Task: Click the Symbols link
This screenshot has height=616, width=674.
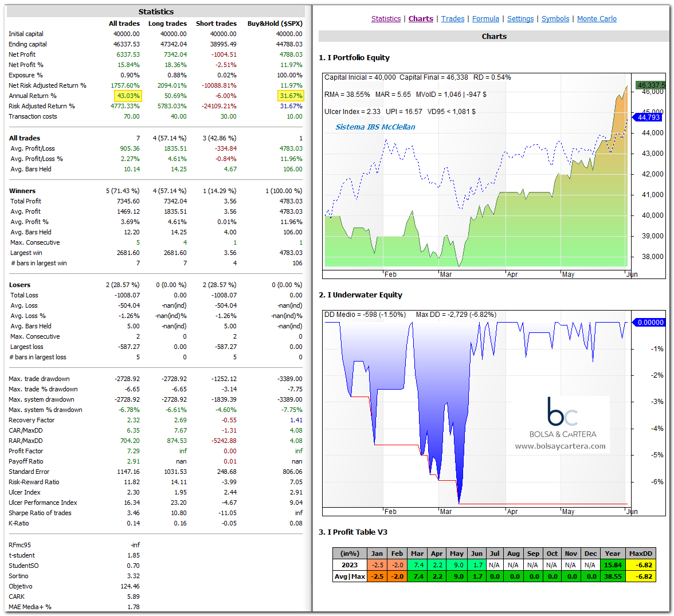Action: pos(555,18)
